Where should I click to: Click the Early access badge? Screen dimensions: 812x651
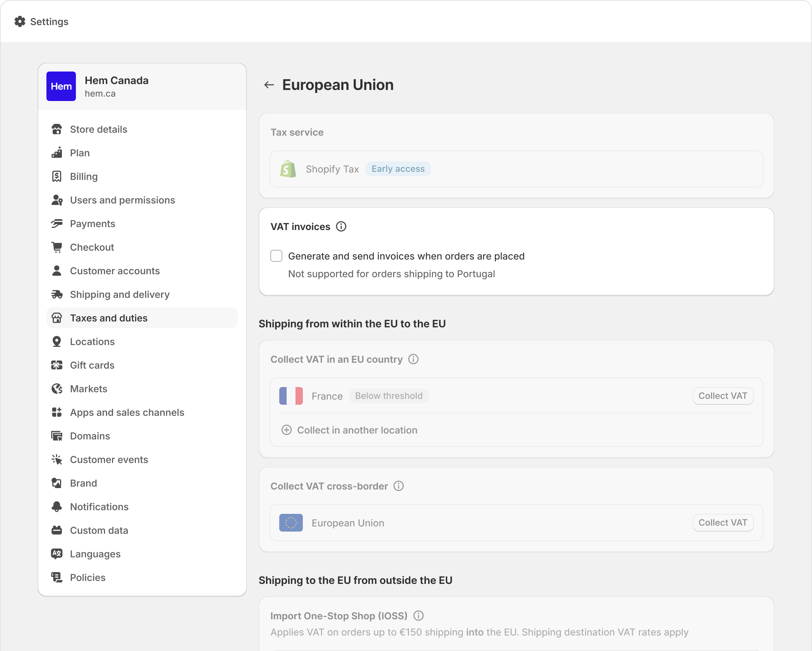(x=398, y=169)
